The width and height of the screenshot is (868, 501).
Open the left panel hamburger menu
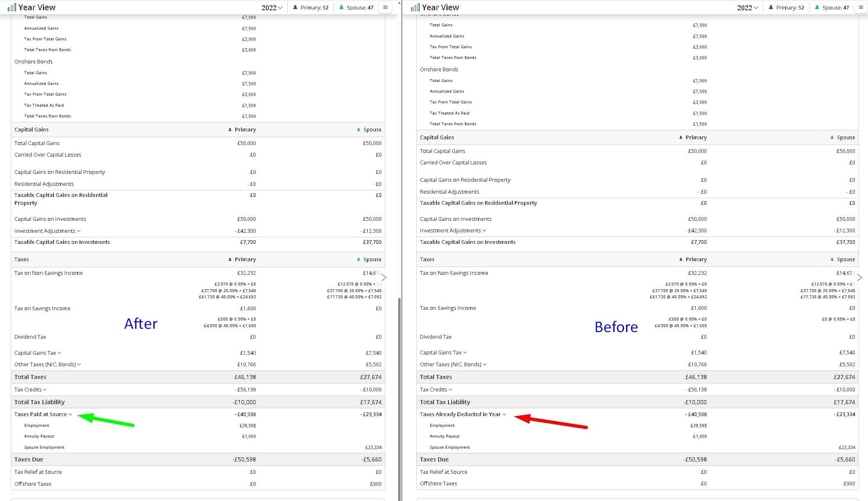coord(385,7)
